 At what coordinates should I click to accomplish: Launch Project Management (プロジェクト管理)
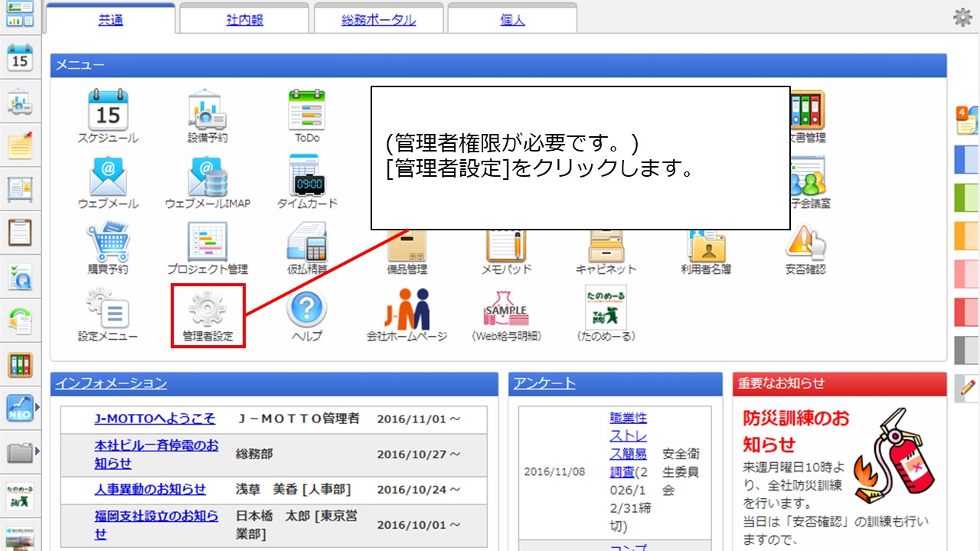[x=207, y=242]
